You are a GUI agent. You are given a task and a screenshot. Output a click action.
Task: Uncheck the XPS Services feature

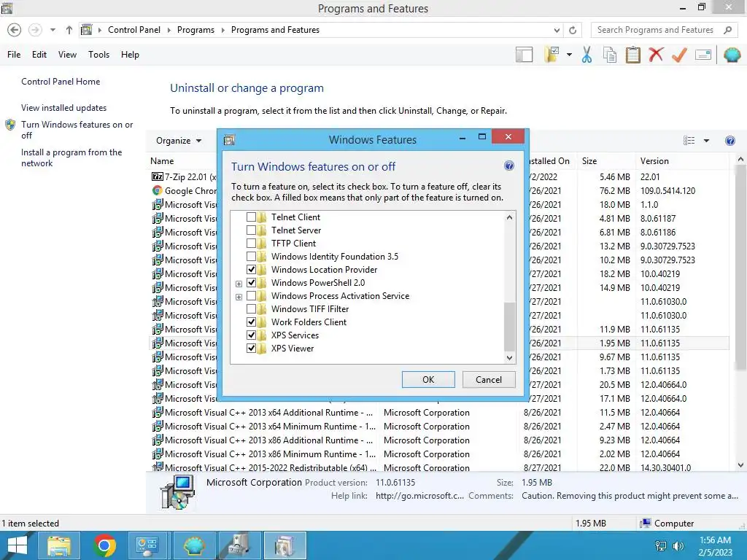[x=251, y=335]
